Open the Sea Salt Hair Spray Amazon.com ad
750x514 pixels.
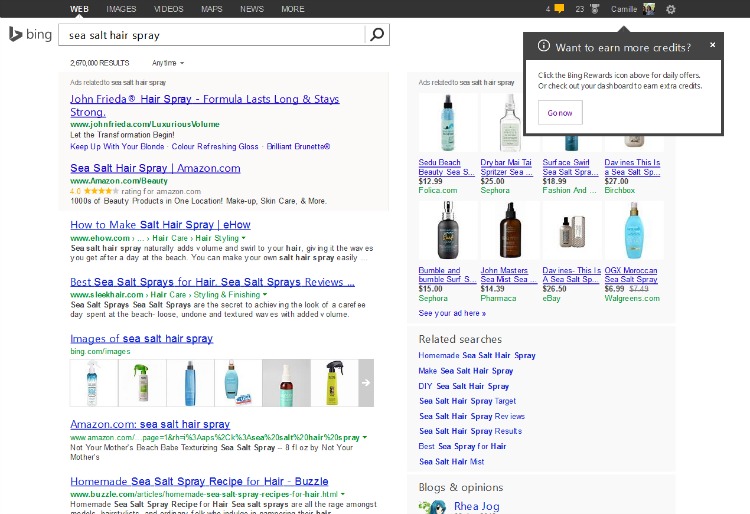coord(155,169)
